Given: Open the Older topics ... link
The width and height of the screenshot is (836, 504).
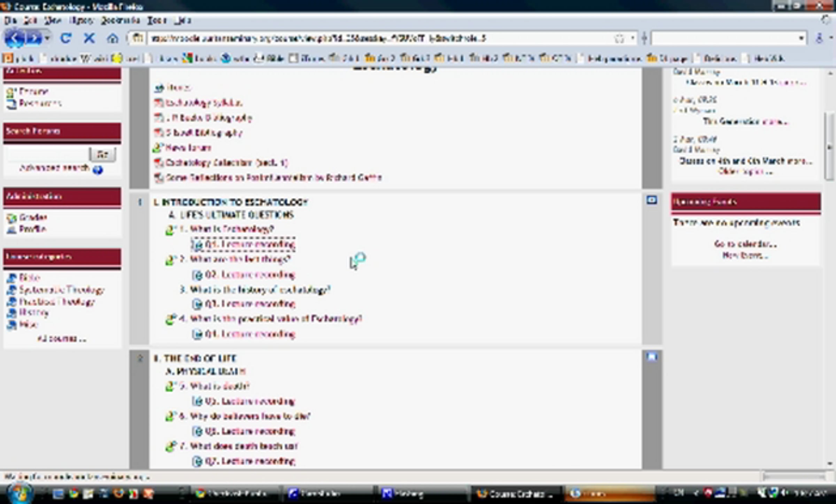Looking at the screenshot, I should [745, 172].
